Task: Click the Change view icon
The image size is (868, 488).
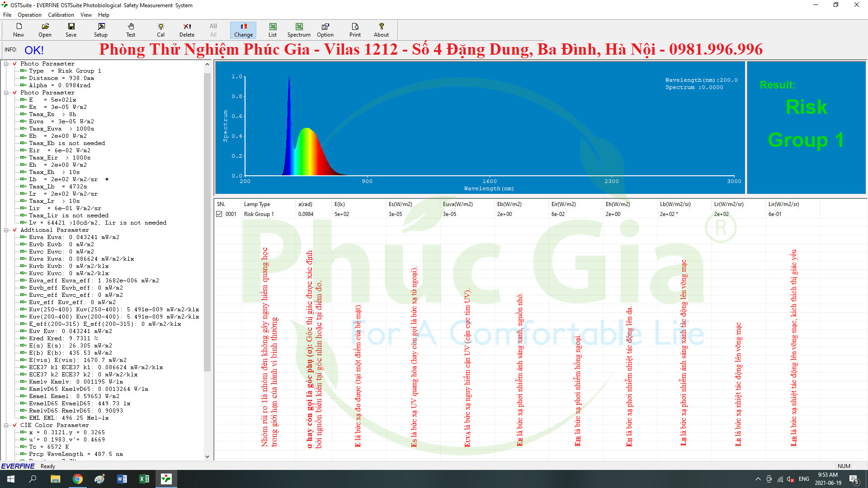Action: pyautogui.click(x=243, y=30)
